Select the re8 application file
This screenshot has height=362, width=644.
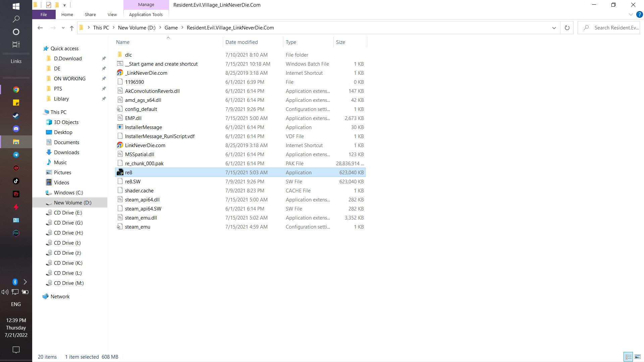129,173
